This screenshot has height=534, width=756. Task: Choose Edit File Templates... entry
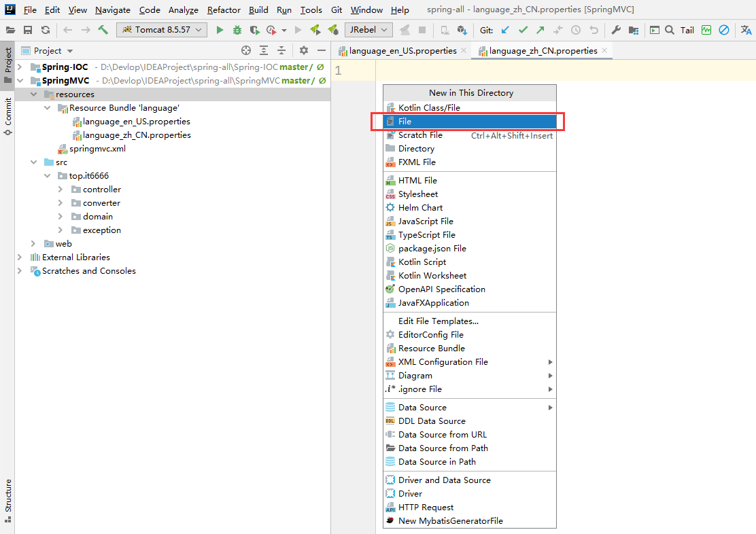[470, 321]
